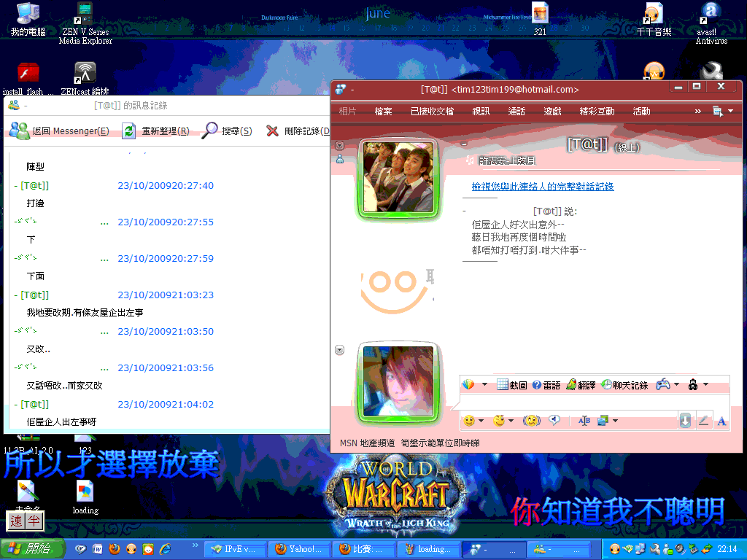Click the 截圖 screenshot tool
The height and width of the screenshot is (560, 747).
point(511,385)
